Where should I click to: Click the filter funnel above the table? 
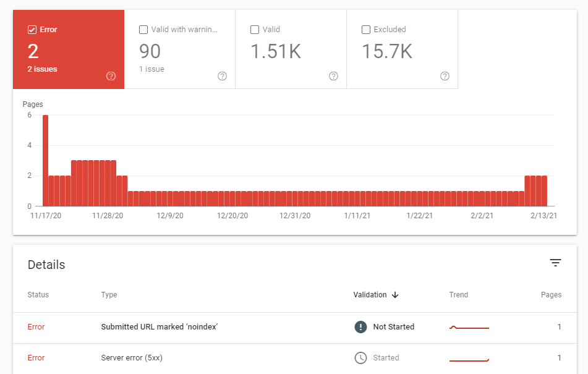pyautogui.click(x=556, y=262)
